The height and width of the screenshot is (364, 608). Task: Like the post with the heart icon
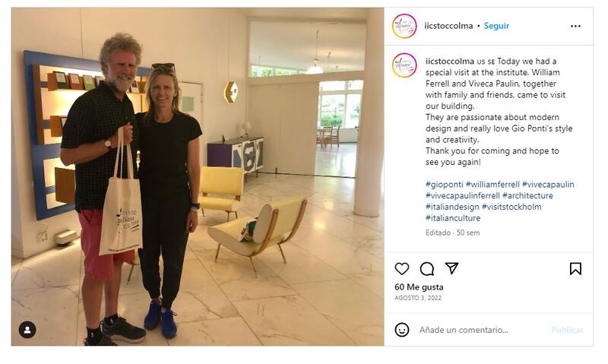[x=402, y=269]
